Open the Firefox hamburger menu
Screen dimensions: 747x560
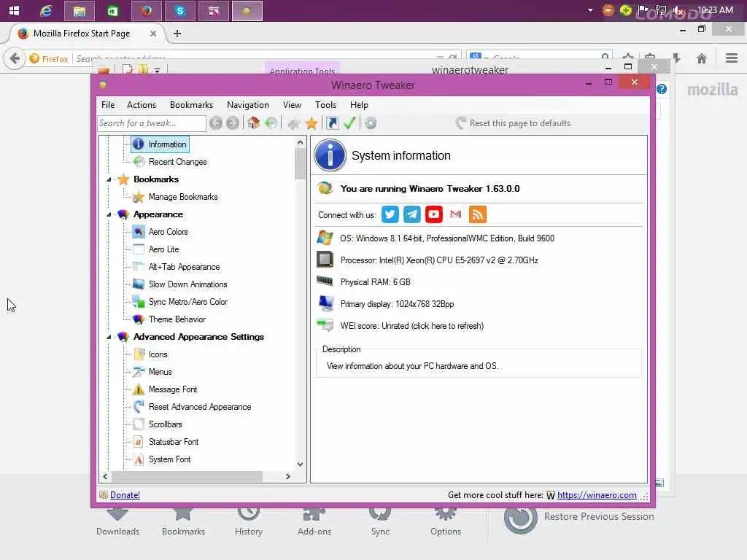(731, 58)
